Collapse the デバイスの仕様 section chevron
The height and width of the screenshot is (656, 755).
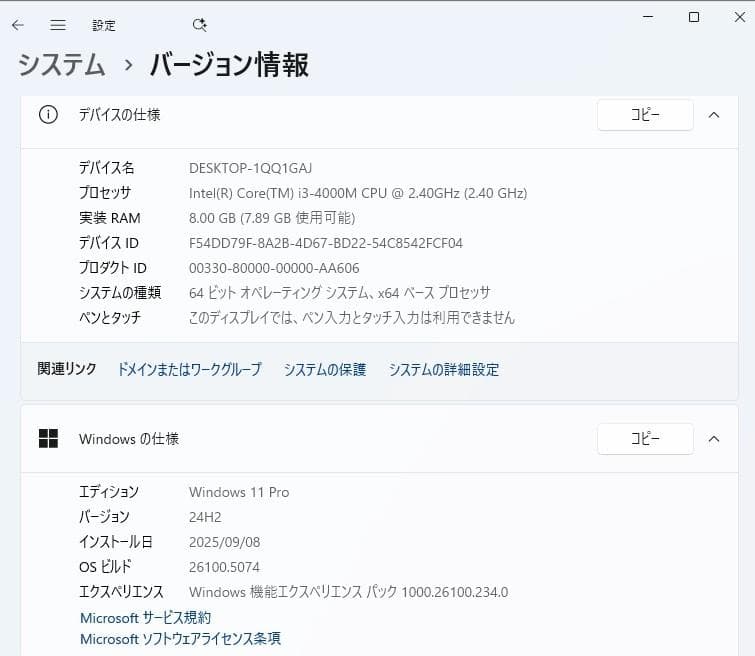pyautogui.click(x=714, y=115)
